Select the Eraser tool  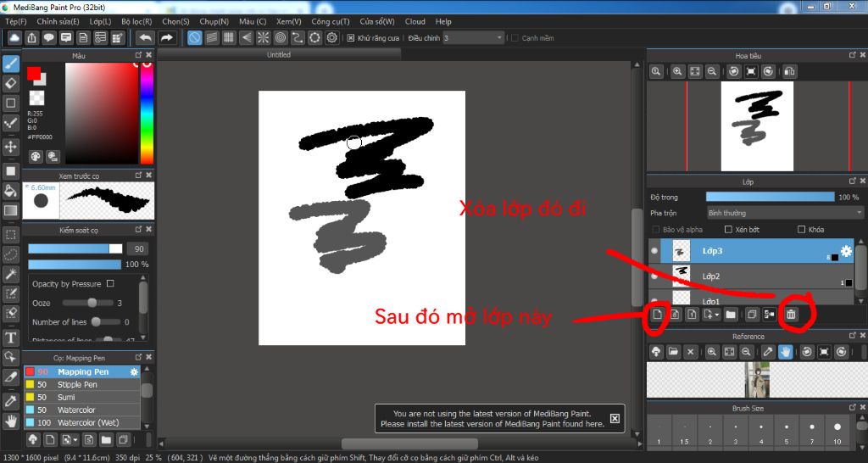tap(10, 84)
